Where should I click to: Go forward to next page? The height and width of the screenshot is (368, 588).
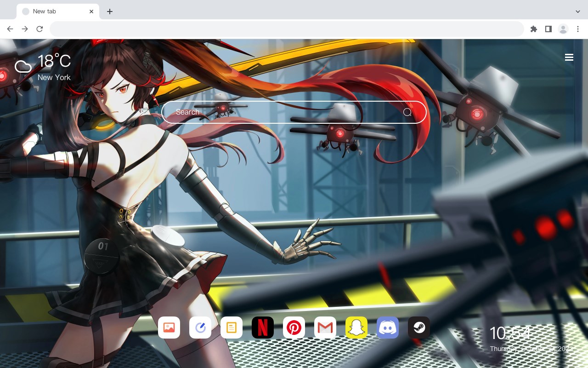click(25, 29)
